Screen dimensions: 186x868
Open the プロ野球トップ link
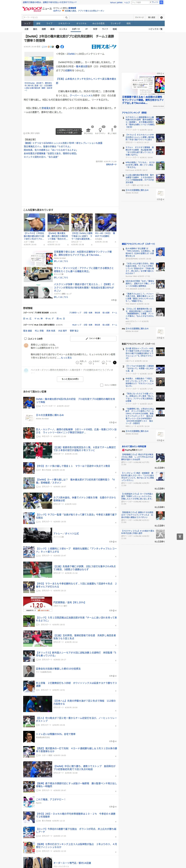tap(75, 313)
